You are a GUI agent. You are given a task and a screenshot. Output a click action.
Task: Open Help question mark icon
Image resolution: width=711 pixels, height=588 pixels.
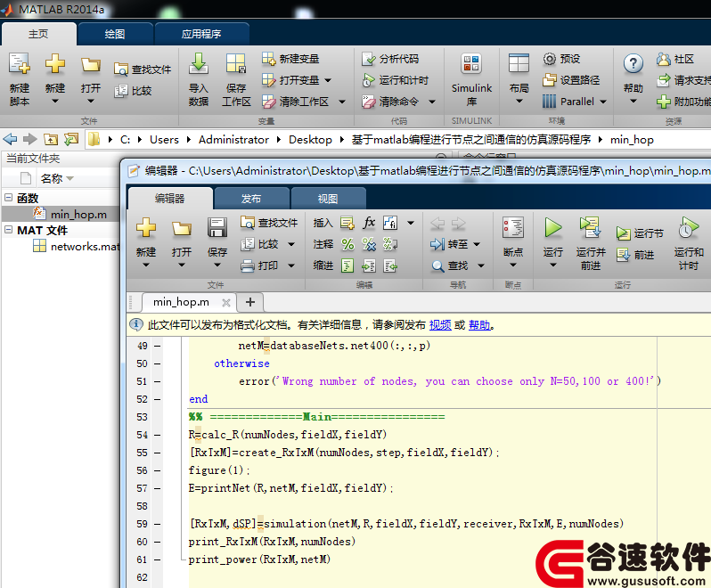[633, 63]
